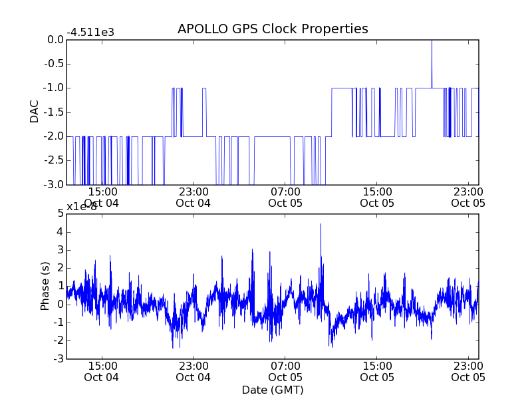Click "15:00 Oct 05" under the DAC plot
This screenshot has width=532, height=399.
377,198
